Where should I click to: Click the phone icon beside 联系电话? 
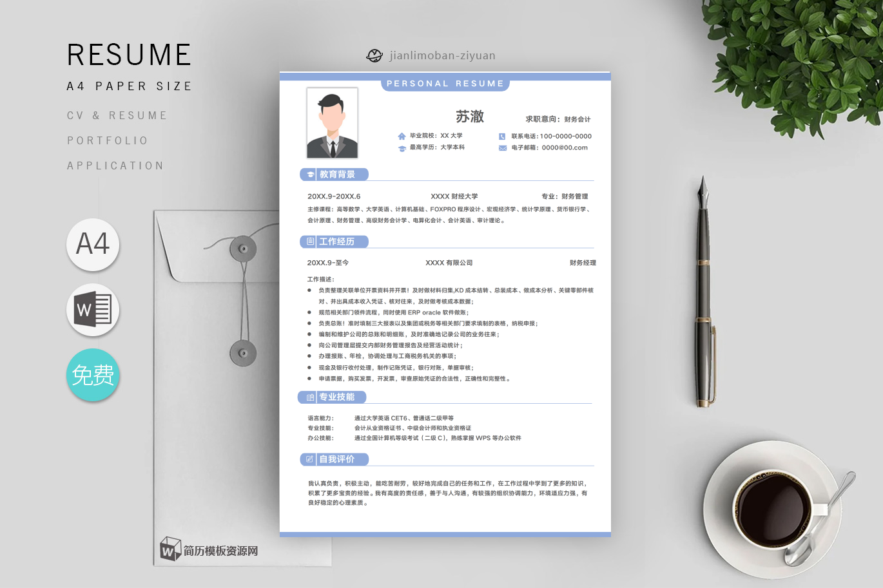pyautogui.click(x=502, y=137)
